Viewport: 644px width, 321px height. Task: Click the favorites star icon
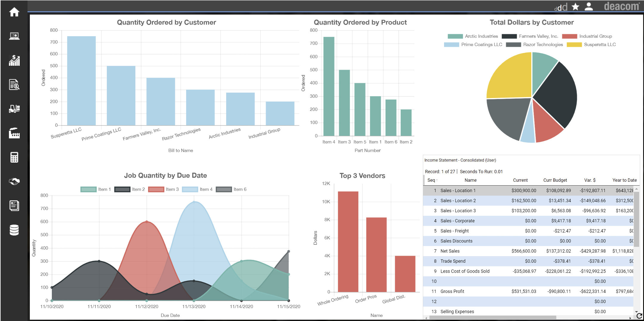575,7
